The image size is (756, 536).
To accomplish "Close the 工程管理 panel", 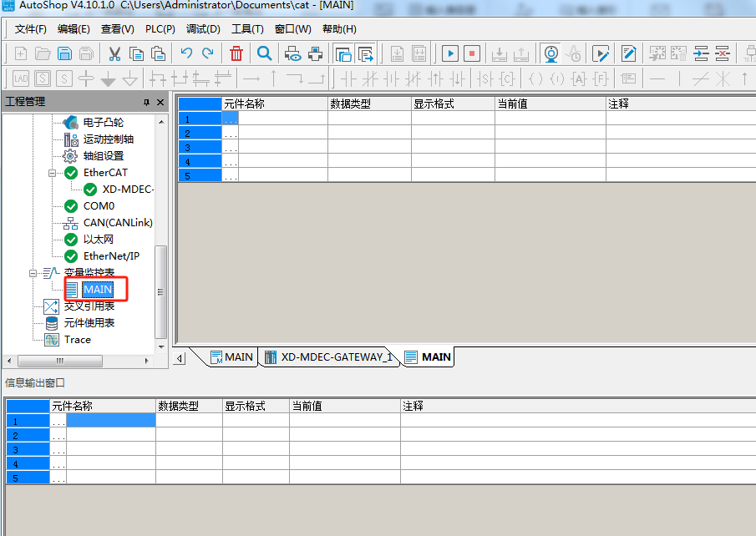I will point(160,102).
